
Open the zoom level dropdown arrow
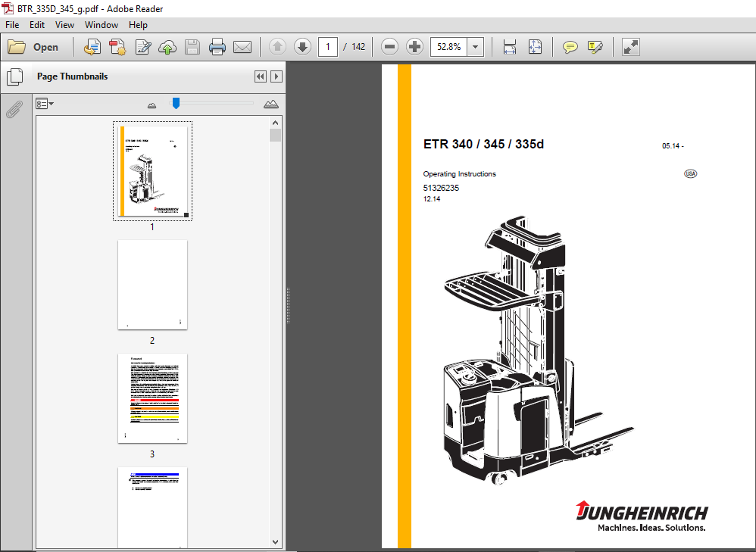tap(476, 47)
